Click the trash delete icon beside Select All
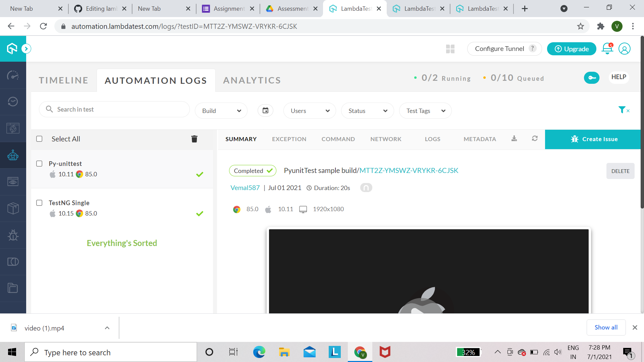 194,139
